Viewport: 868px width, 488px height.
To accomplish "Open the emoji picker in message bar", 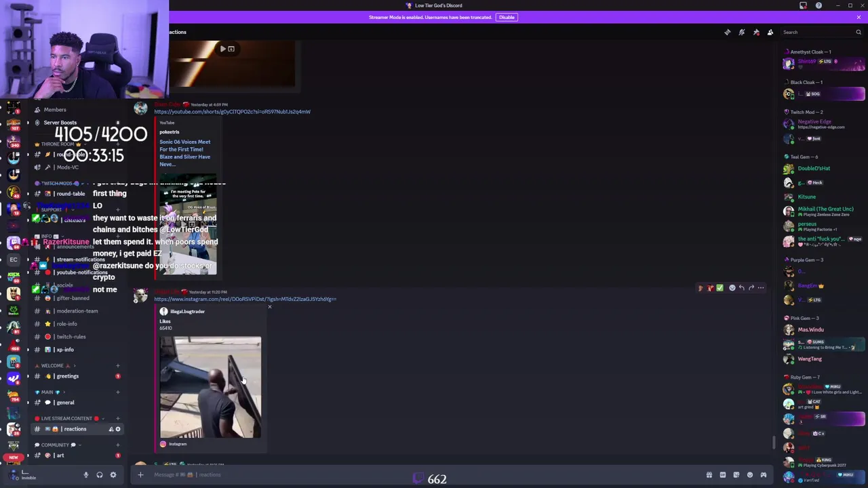I will [x=750, y=475].
